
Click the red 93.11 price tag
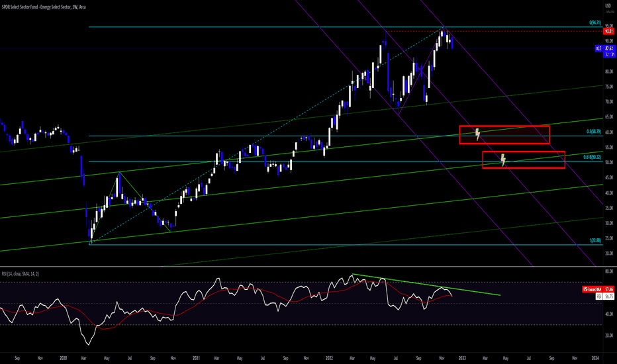coord(609,30)
